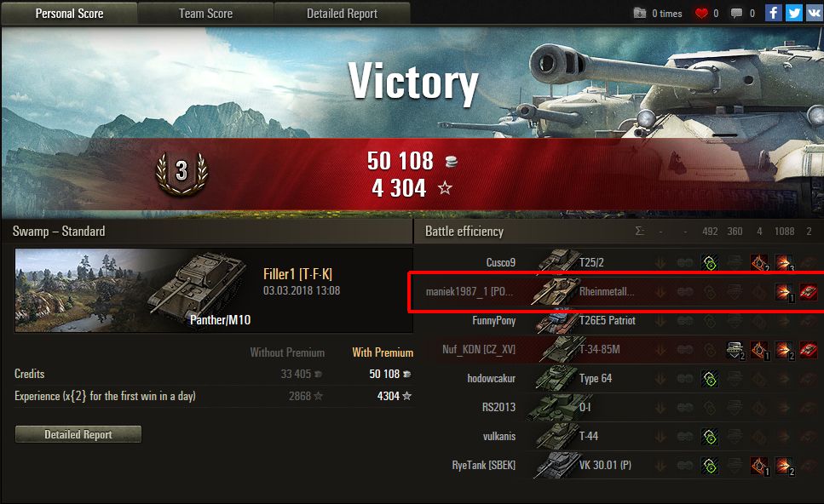This screenshot has width=824, height=504.
Task: Share result via Twitter icon
Action: (x=793, y=13)
